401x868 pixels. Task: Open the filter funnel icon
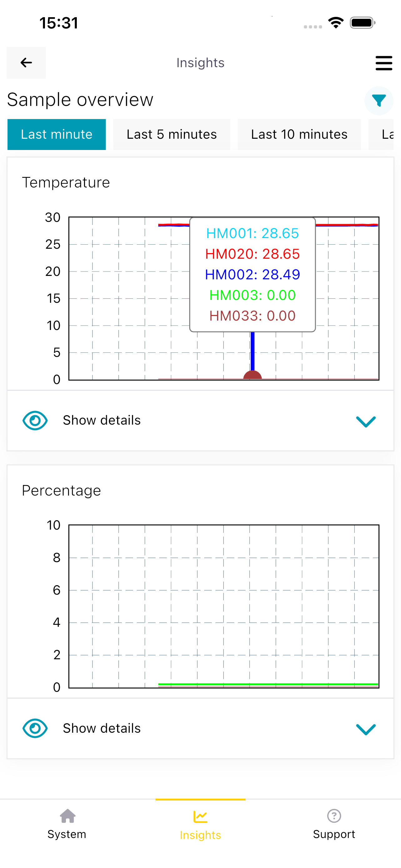379,101
